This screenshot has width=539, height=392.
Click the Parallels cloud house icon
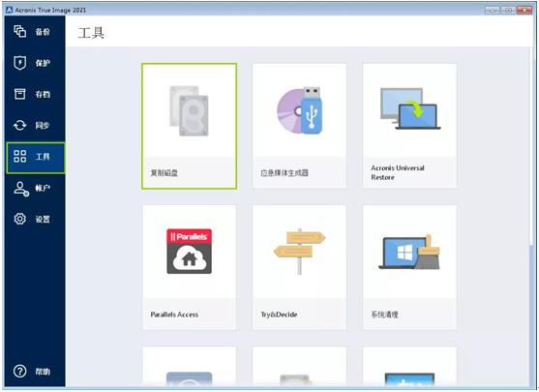pos(189,252)
